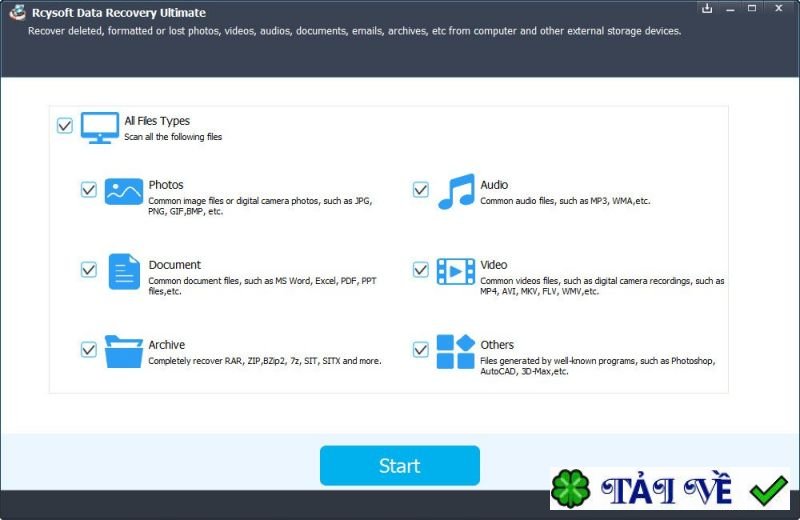Minimize the Rcysoft window
This screenshot has height=520, width=800.
(x=730, y=9)
